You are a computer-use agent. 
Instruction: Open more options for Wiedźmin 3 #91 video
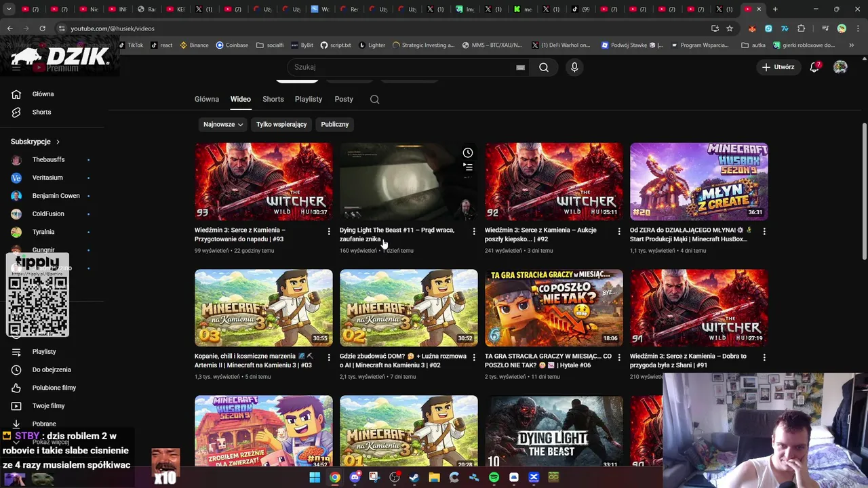(764, 357)
